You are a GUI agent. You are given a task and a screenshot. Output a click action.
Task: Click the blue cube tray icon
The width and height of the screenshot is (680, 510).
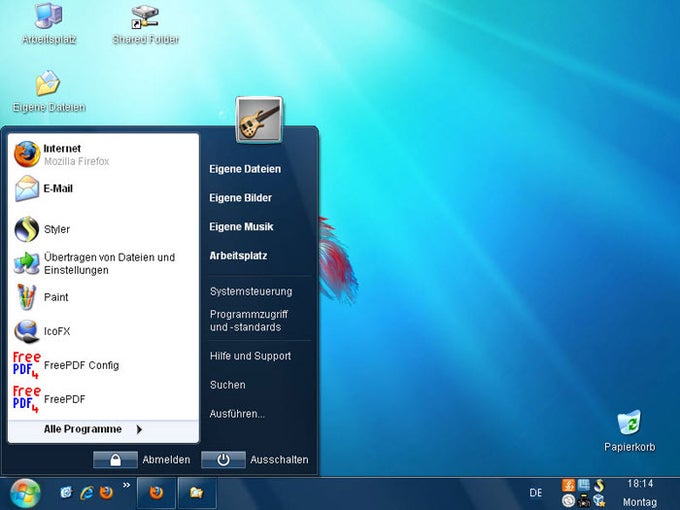pos(599,501)
